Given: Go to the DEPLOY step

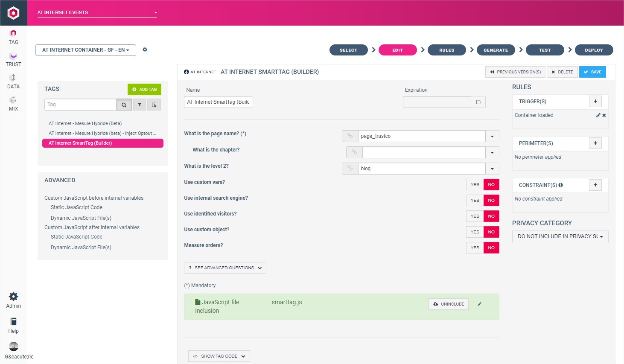Looking at the screenshot, I should 594,50.
